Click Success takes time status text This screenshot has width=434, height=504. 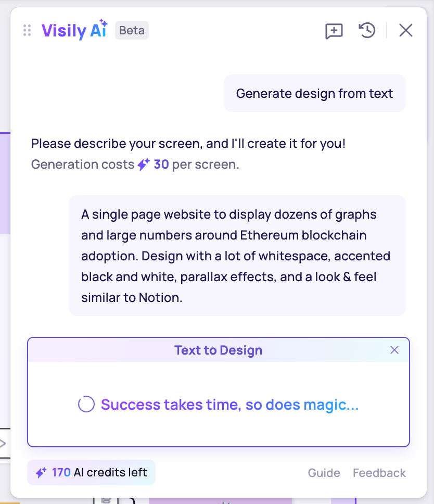click(x=229, y=405)
